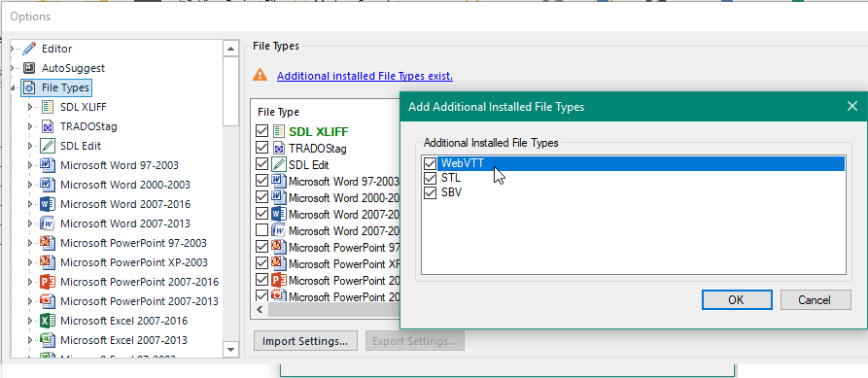Expand the Editor tree node
868x378 pixels.
click(x=13, y=49)
